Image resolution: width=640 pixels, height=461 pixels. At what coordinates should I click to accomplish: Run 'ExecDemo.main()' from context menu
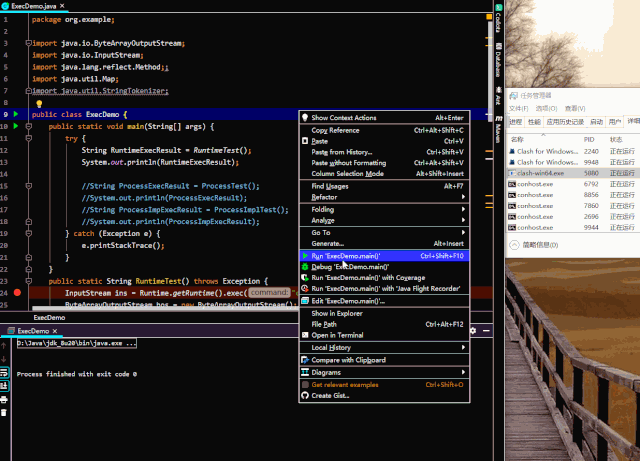click(384, 256)
